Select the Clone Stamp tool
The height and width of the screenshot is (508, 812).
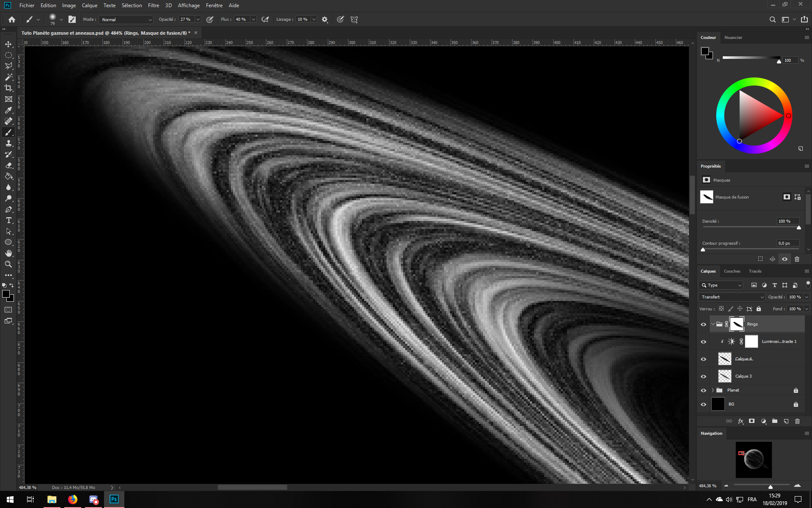(8, 144)
